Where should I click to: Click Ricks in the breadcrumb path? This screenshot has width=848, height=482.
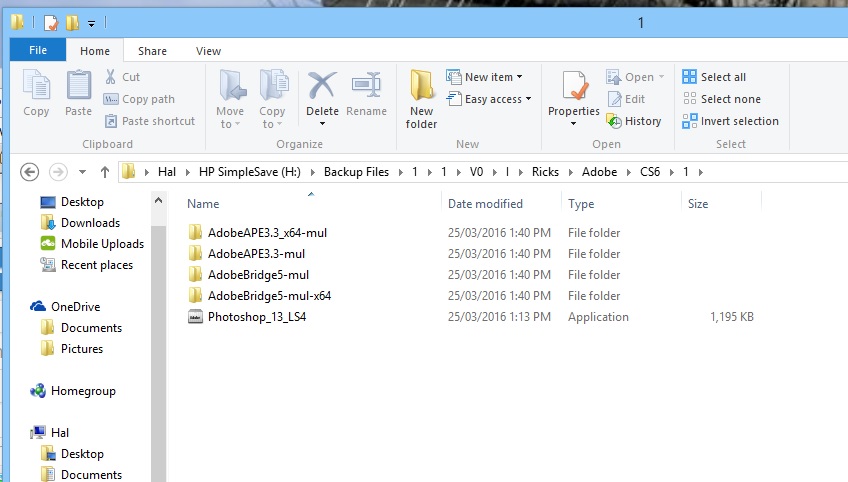(545, 172)
